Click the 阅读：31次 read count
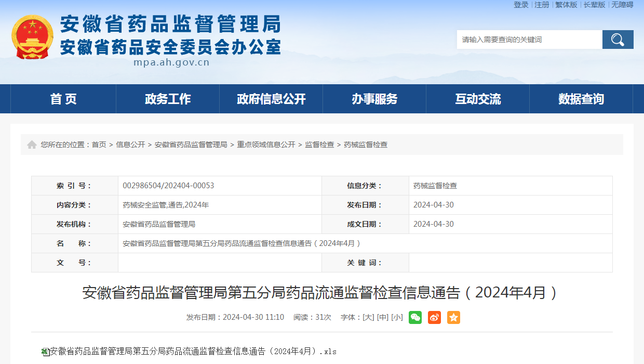644x364 pixels. [x=312, y=317]
